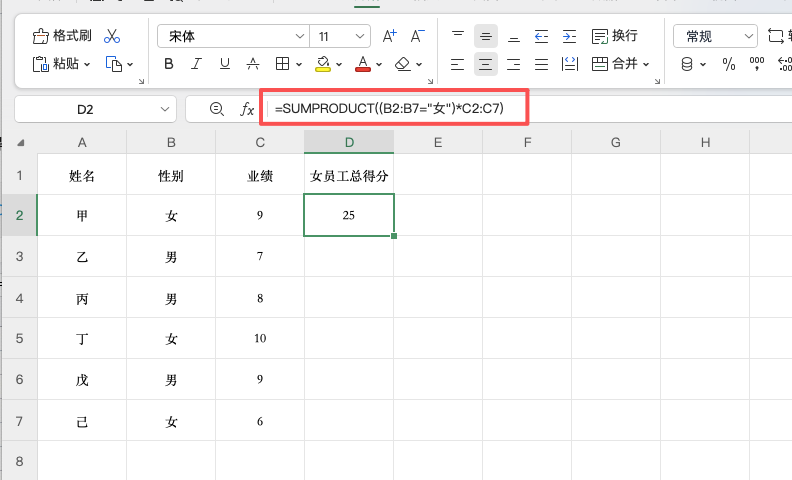Viewport: 792px width, 480px height.
Task: Expand the Copy options dropdown arrow
Action: coord(130,64)
